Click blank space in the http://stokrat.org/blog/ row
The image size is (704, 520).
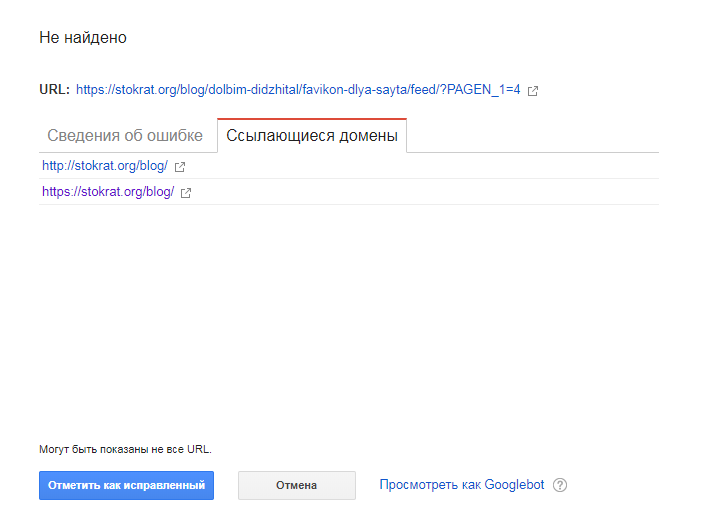pos(420,166)
